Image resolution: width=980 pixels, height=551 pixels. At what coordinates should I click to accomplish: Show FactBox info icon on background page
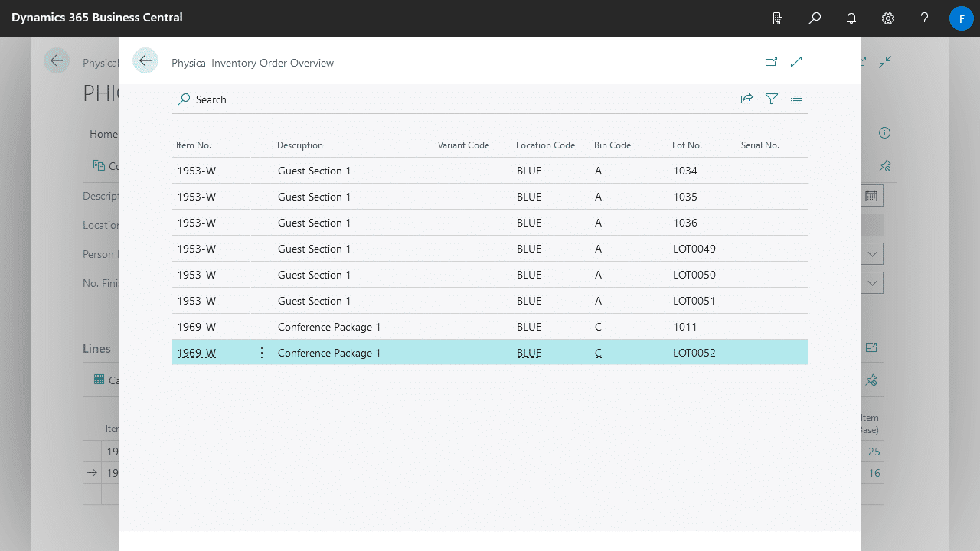884,133
